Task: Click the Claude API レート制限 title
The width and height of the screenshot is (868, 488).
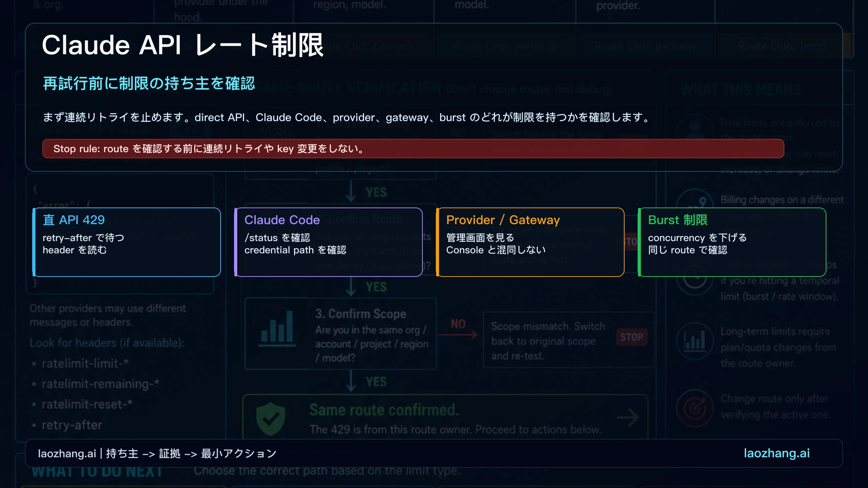Action: click(x=183, y=45)
